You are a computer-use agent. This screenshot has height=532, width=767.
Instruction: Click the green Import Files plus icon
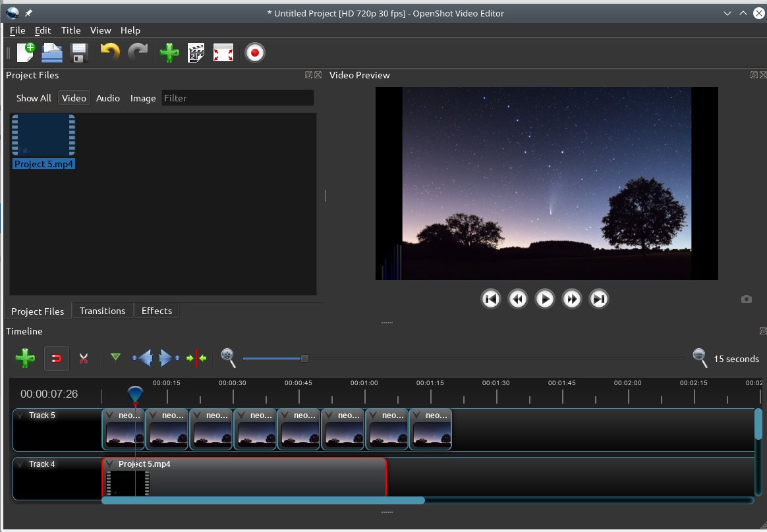tap(169, 53)
